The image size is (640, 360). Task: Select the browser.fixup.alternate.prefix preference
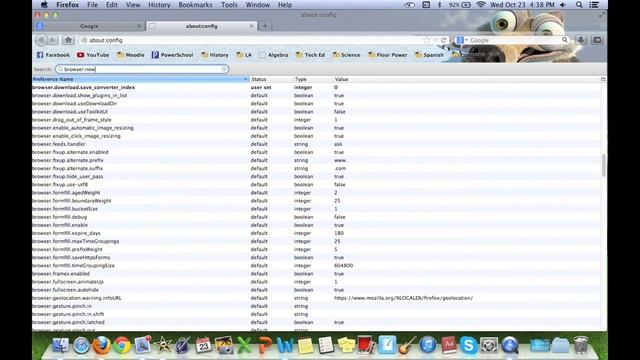click(316, 160)
